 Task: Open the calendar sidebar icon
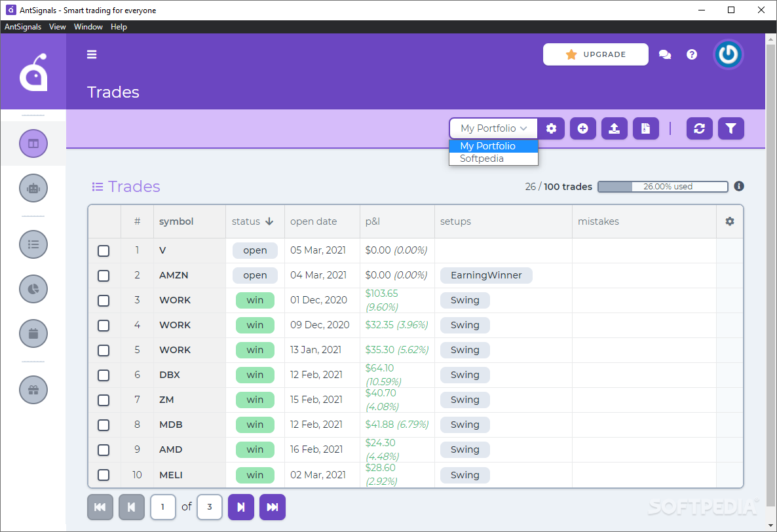tap(33, 333)
